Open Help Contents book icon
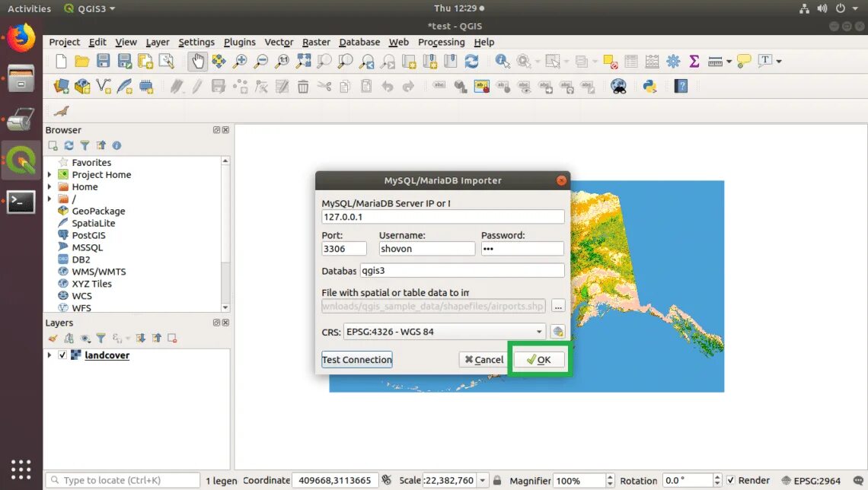868x490 pixels. point(681,86)
